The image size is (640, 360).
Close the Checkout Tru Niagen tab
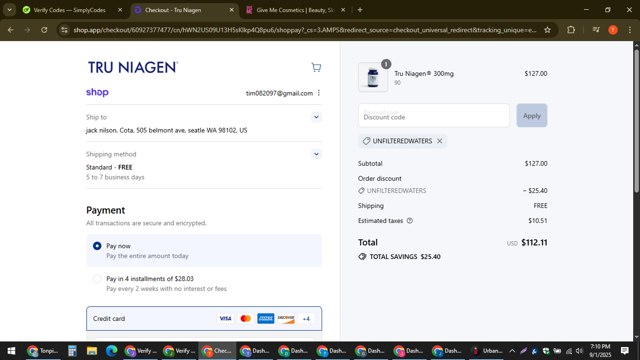click(x=231, y=10)
